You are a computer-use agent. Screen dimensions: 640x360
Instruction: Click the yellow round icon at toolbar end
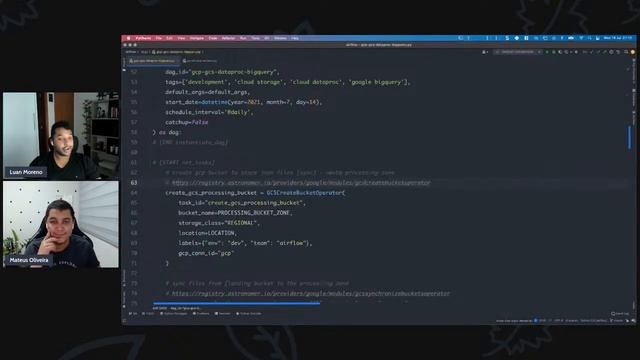(633, 52)
